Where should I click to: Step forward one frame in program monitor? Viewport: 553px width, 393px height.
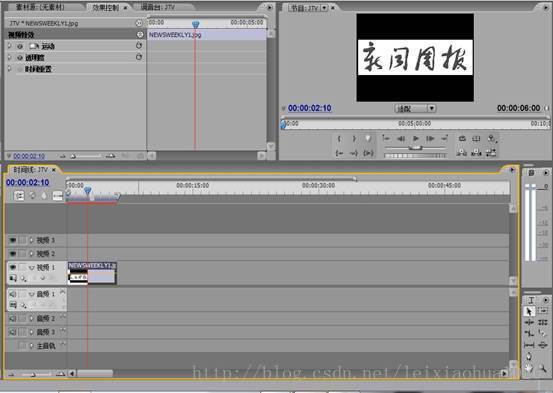coord(430,139)
